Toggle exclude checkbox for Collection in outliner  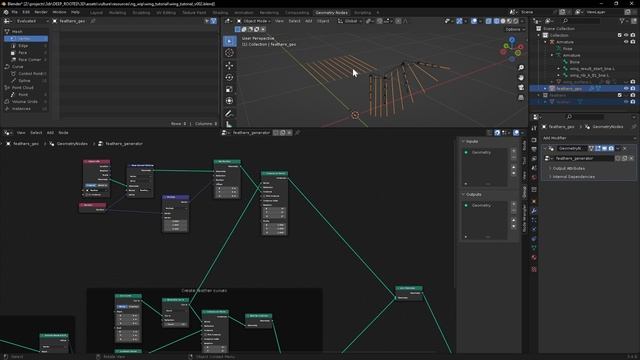click(620, 36)
